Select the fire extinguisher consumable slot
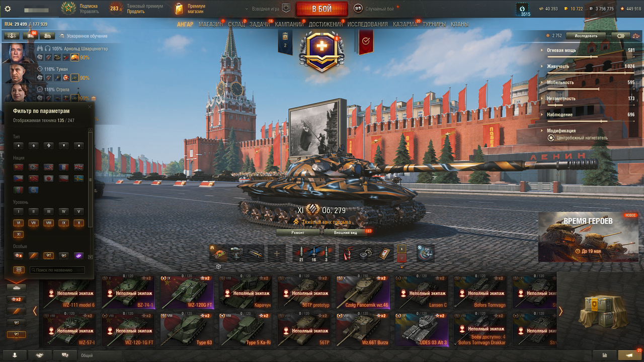This screenshot has width=644, height=362. [348, 253]
